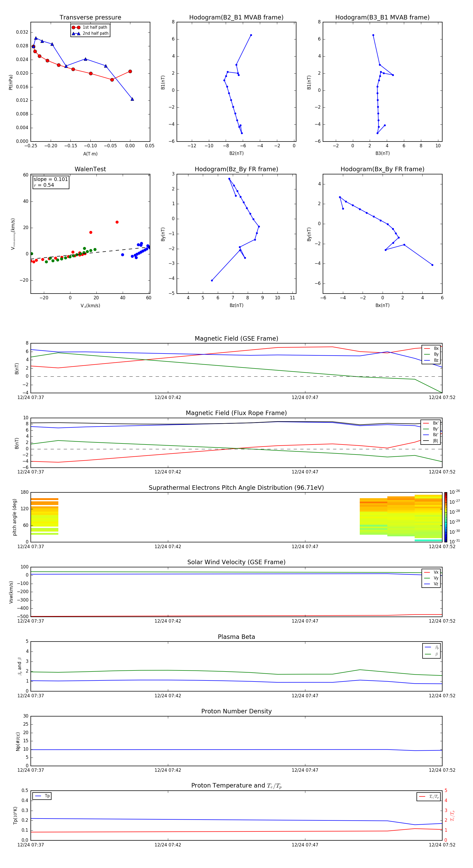Click the '12/24 07:52' tick under Plasma Beta plot
Image resolution: width=473 pixels, height=868 pixels.
pos(442,695)
